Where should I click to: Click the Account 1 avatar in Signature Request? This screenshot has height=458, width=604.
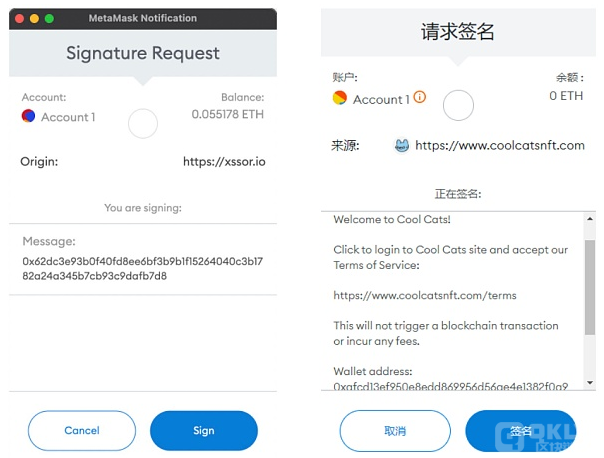pos(29,116)
